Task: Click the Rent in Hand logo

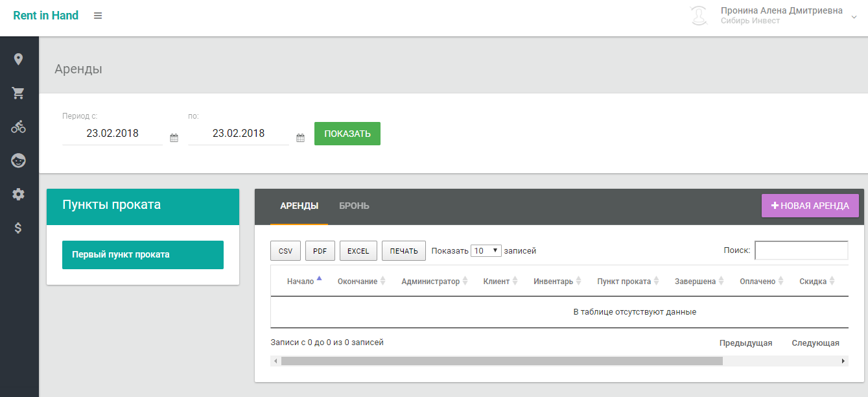Action: pos(45,16)
